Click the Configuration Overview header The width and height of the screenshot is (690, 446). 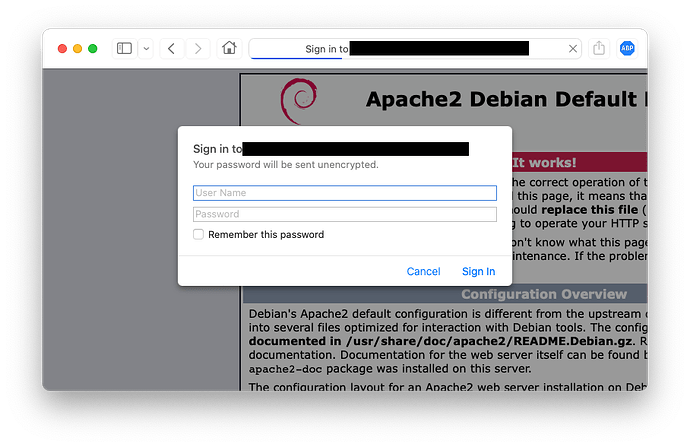click(544, 294)
